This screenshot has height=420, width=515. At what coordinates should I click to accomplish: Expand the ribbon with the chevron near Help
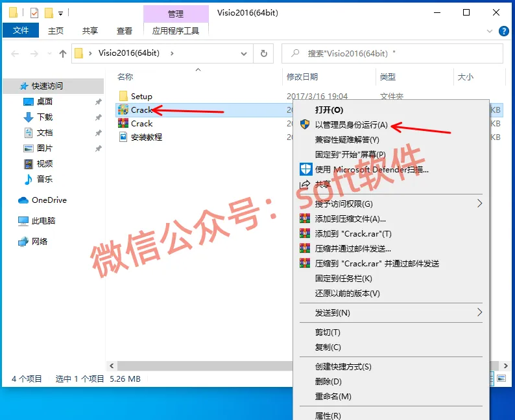click(x=490, y=31)
